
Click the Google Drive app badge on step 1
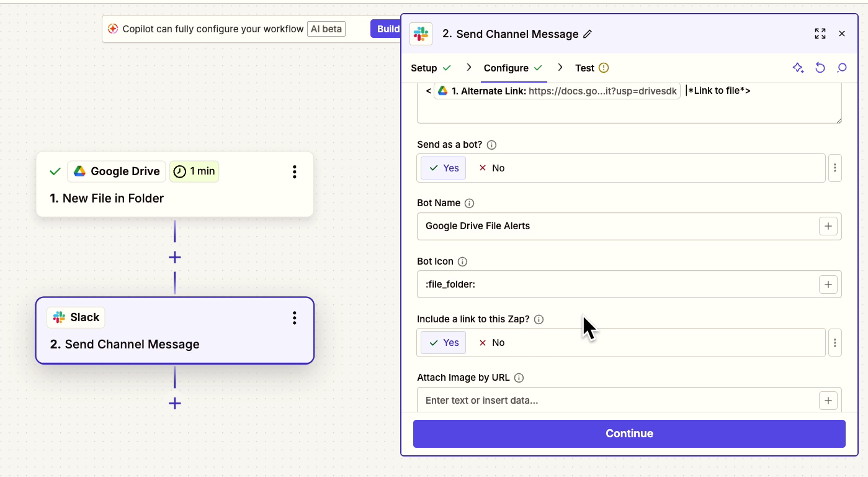(117, 171)
